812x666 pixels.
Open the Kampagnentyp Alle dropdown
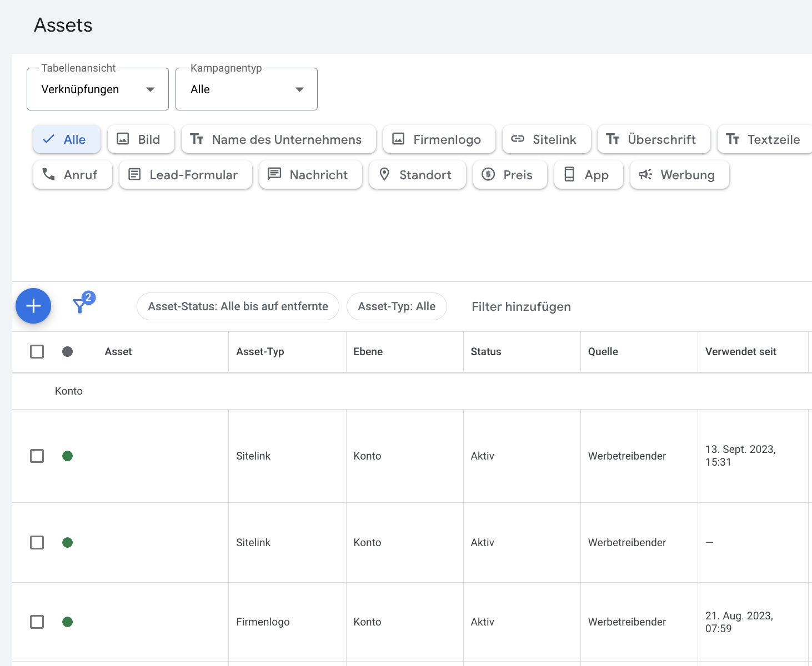247,89
